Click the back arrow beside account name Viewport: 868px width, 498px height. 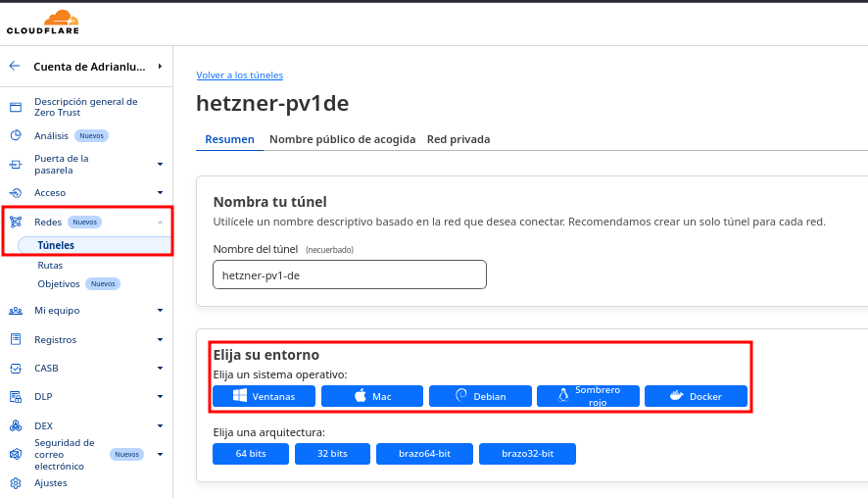(x=15, y=66)
